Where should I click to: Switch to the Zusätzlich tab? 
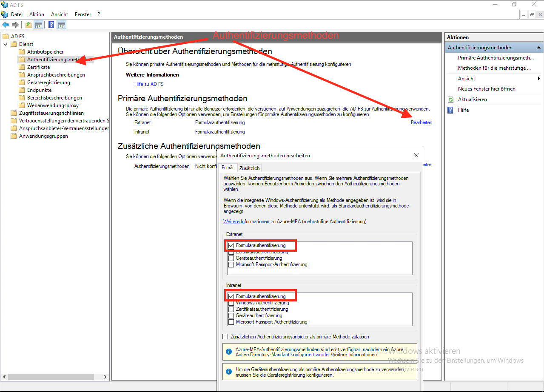(249, 168)
